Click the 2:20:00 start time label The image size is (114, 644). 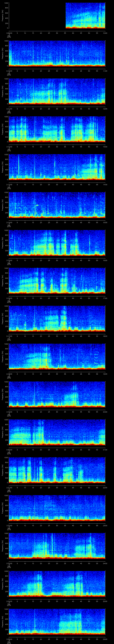9,450
